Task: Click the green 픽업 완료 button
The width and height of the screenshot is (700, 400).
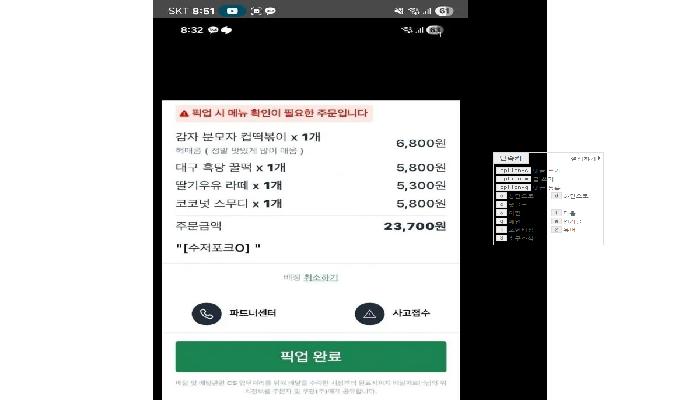Action: pos(311,356)
